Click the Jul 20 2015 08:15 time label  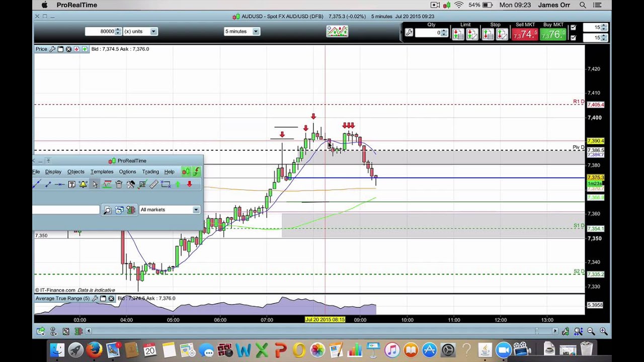point(325,320)
